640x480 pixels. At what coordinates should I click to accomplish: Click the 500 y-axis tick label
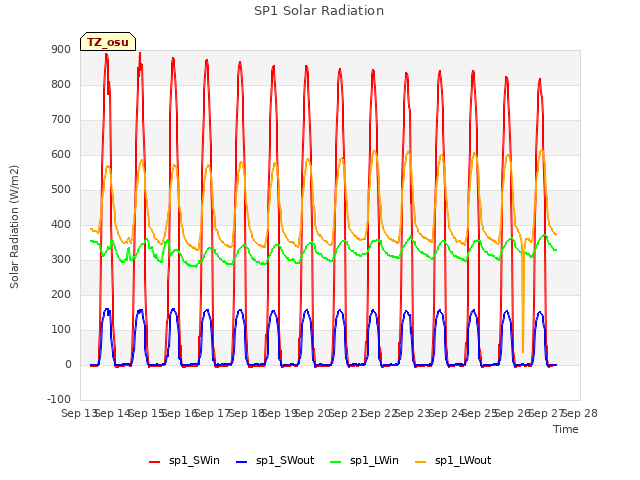(61, 189)
